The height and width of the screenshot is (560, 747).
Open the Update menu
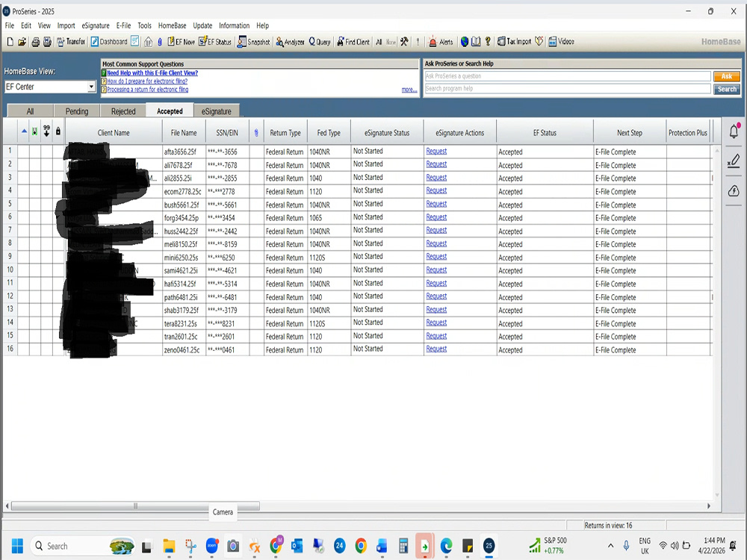pyautogui.click(x=202, y=25)
